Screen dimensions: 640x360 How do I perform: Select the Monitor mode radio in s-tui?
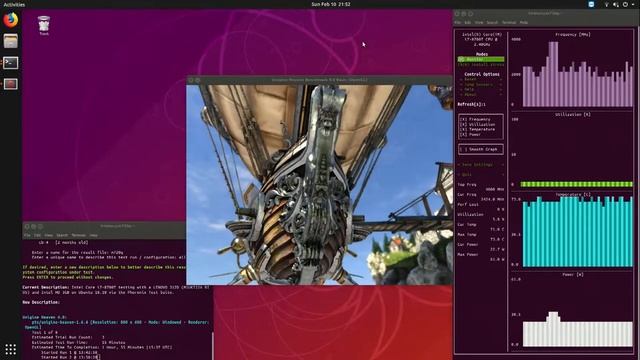[x=481, y=60]
